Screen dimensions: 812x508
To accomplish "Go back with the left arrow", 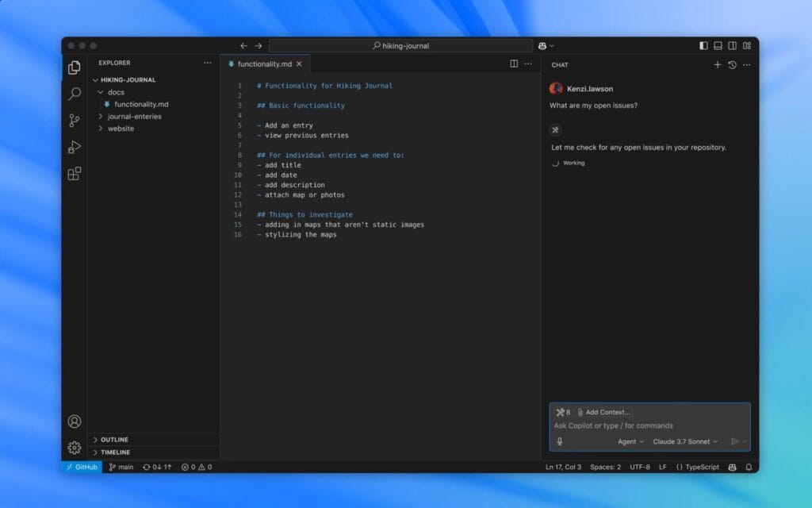I will [243, 45].
